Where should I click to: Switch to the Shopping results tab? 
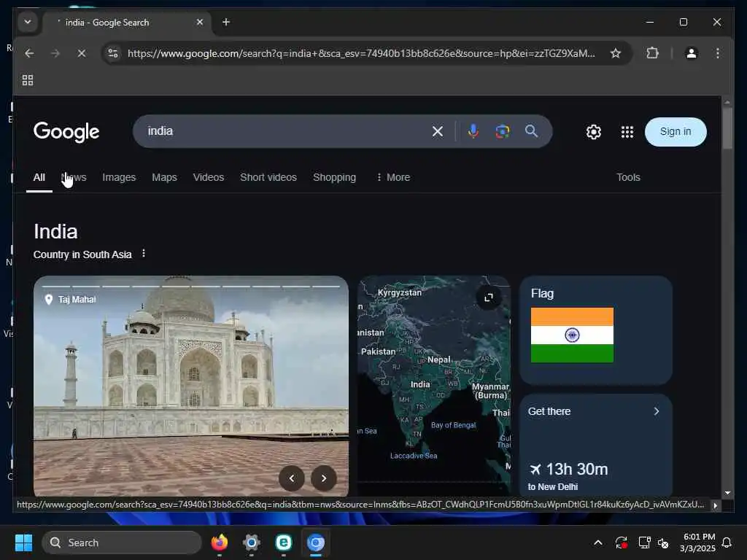tap(334, 177)
